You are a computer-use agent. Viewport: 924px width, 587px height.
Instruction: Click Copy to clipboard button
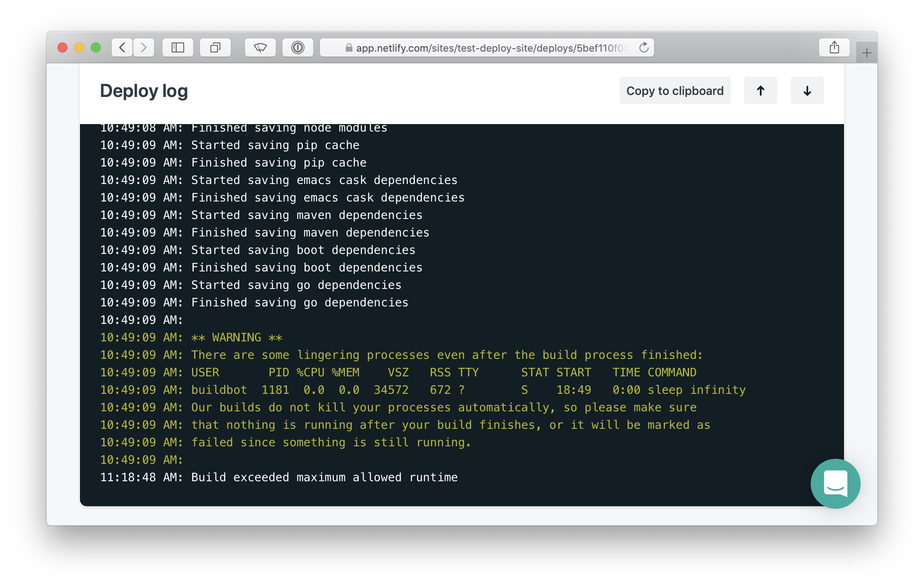(675, 91)
